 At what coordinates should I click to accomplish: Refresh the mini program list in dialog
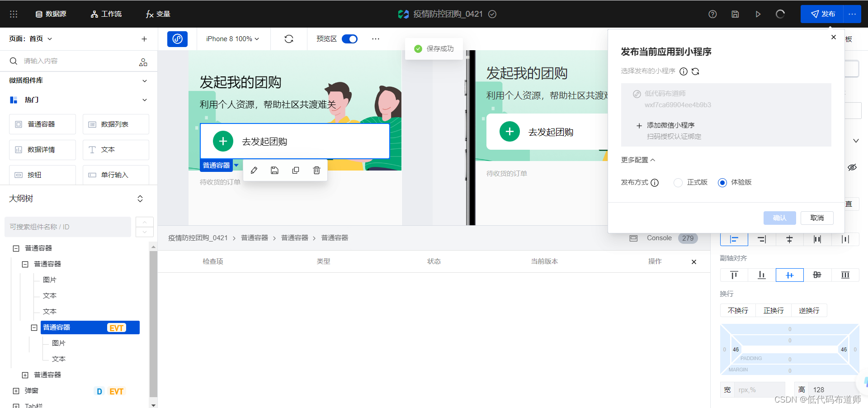pos(695,71)
